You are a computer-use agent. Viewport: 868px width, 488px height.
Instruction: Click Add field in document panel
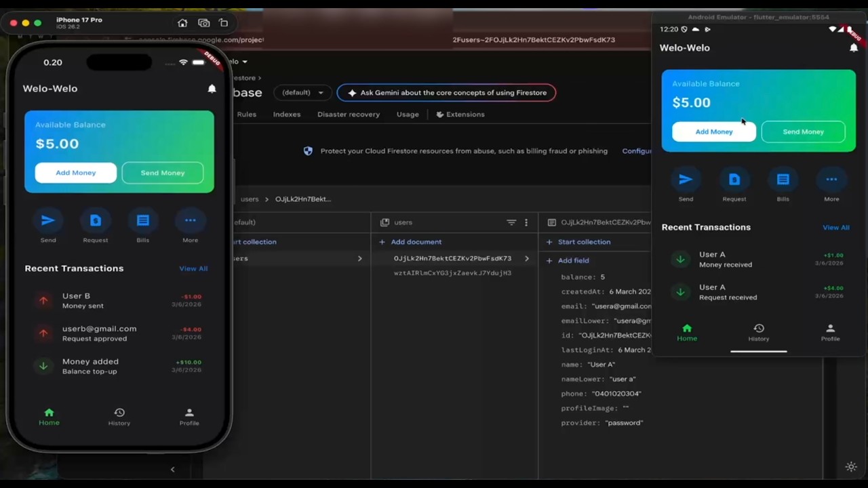point(567,260)
